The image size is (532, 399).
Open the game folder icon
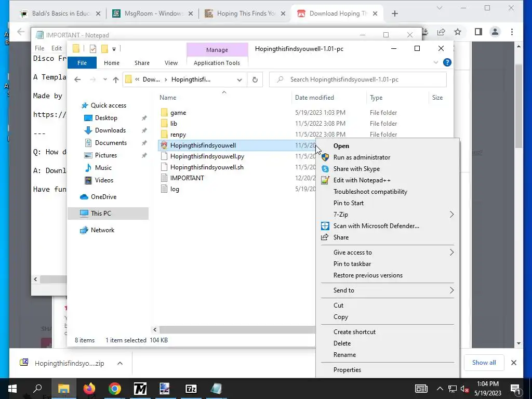164,112
